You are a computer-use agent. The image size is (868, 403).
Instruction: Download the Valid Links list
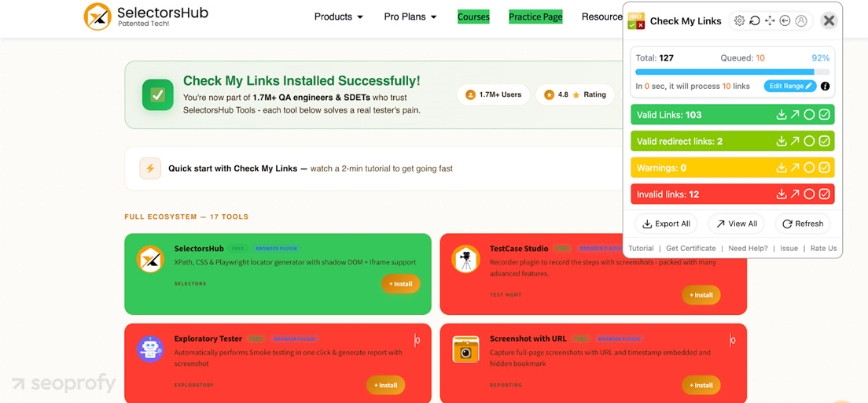tap(782, 115)
